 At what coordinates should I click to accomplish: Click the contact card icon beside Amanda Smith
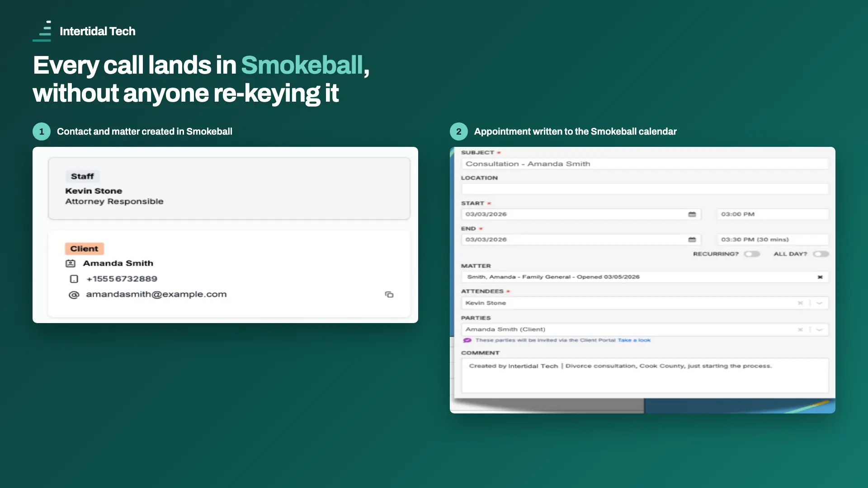coord(71,263)
